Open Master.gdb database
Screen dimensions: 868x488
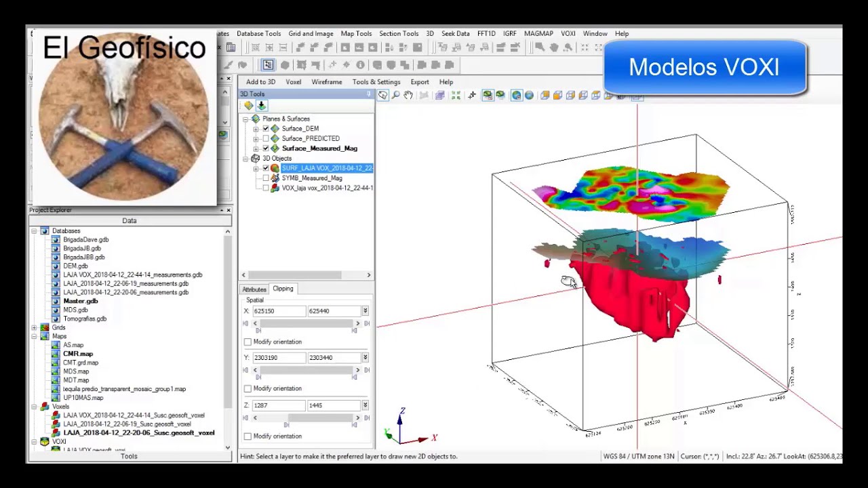tap(80, 301)
